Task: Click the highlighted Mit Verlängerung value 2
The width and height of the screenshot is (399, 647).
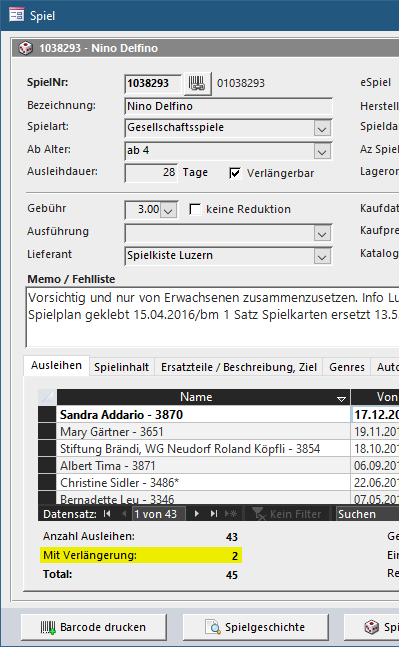Action: pyautogui.click(x=234, y=556)
